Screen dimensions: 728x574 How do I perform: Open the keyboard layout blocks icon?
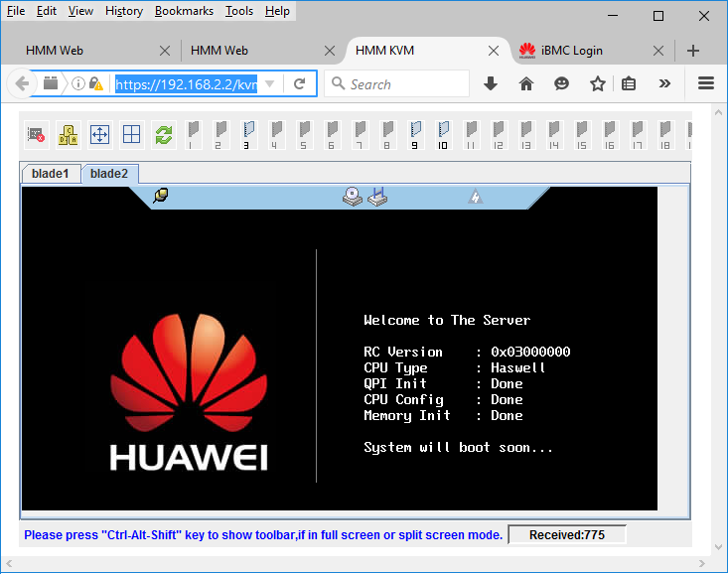(x=68, y=135)
